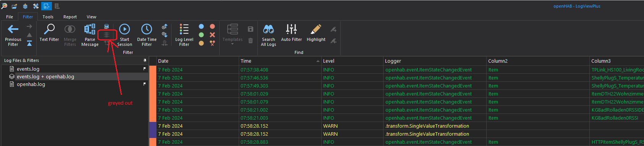The width and height of the screenshot is (644, 146).
Task: Toggle the tan log level dot
Action: click(201, 43)
